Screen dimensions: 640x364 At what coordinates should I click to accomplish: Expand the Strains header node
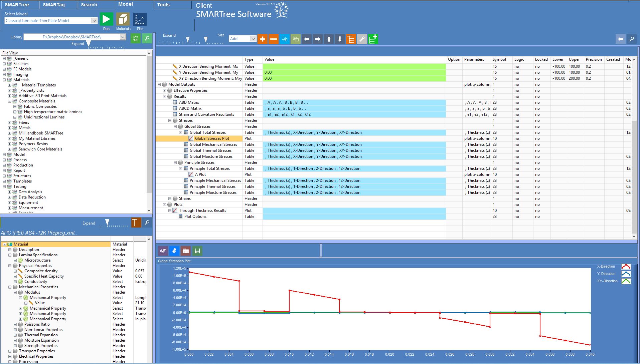click(170, 199)
